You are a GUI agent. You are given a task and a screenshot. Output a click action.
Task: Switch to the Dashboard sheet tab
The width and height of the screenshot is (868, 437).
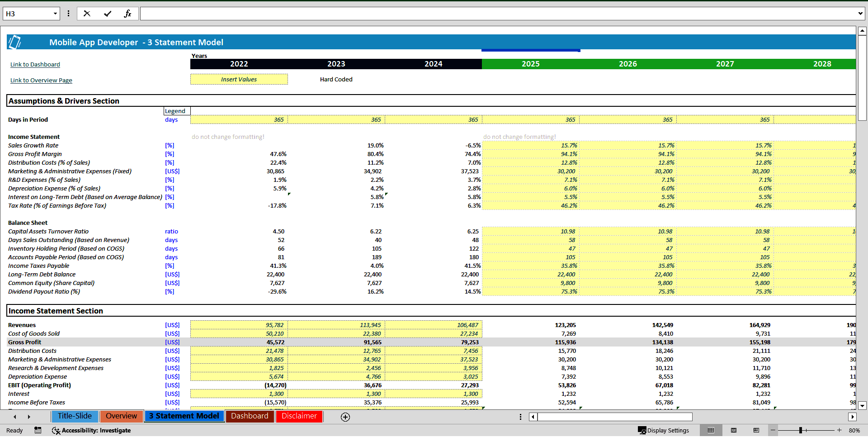click(250, 416)
